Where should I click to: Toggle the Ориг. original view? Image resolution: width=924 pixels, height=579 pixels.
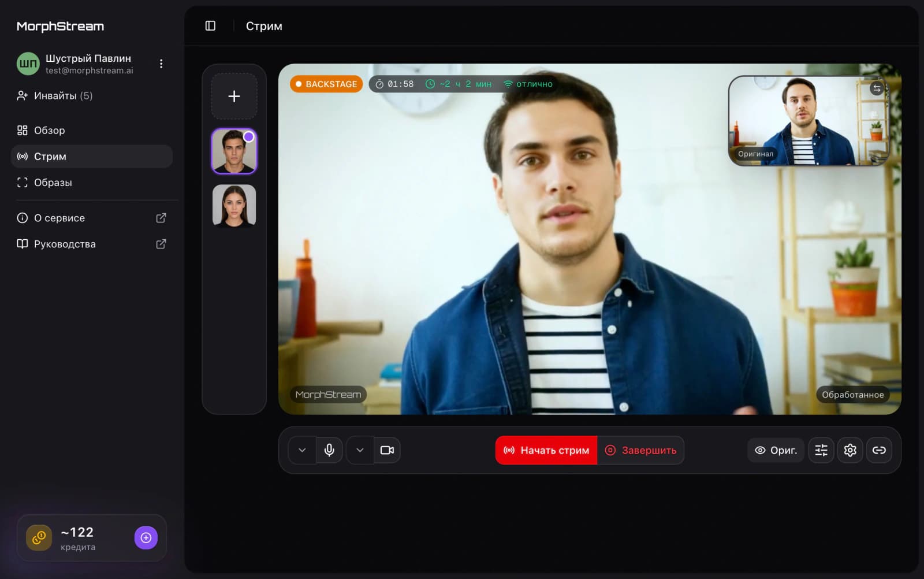click(776, 450)
